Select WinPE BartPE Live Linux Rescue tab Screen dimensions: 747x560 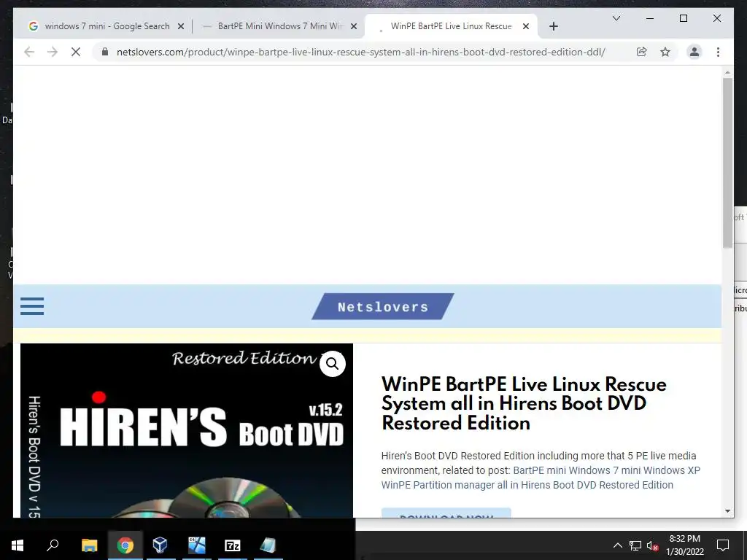(451, 26)
